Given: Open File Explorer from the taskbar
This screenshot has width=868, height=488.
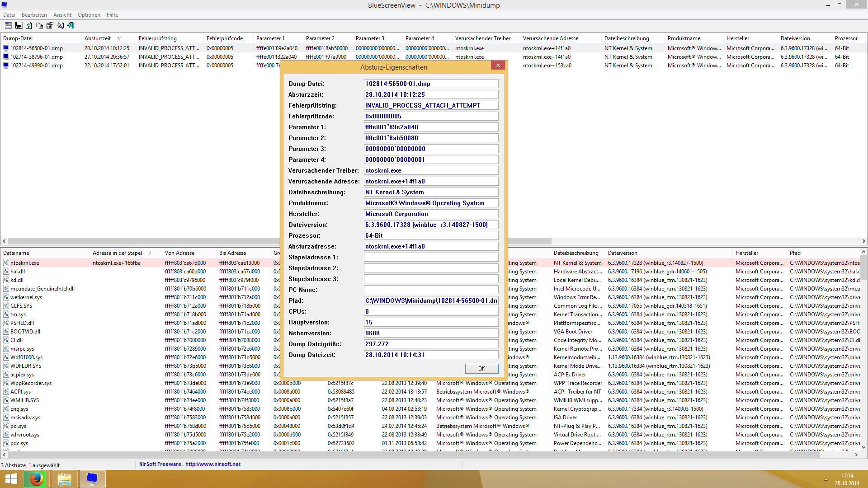Looking at the screenshot, I should (64, 479).
